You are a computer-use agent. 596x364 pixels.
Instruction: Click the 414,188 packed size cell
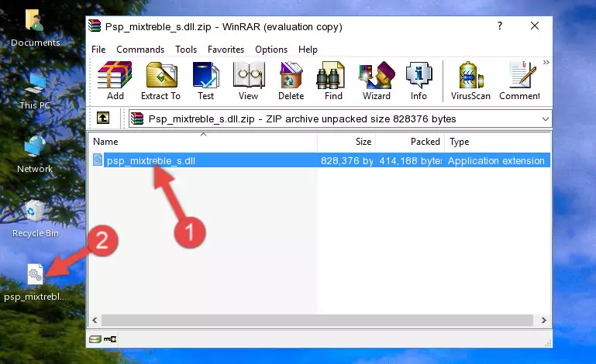(x=411, y=161)
